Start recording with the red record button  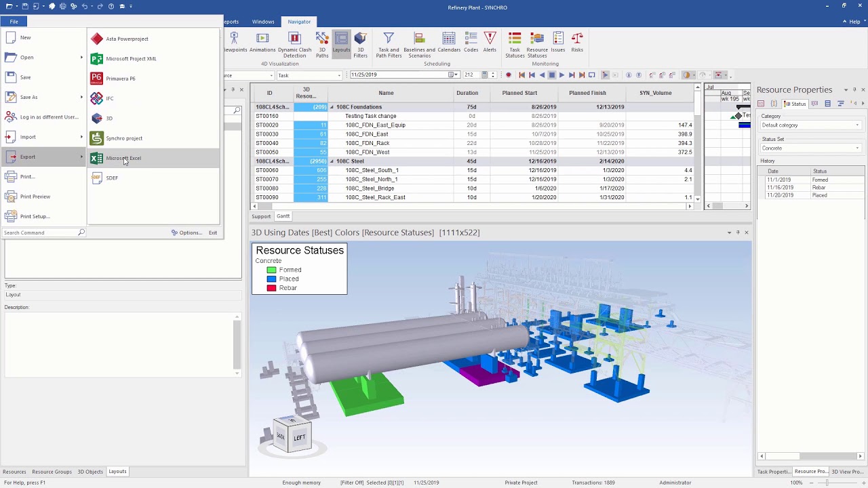pos(509,75)
